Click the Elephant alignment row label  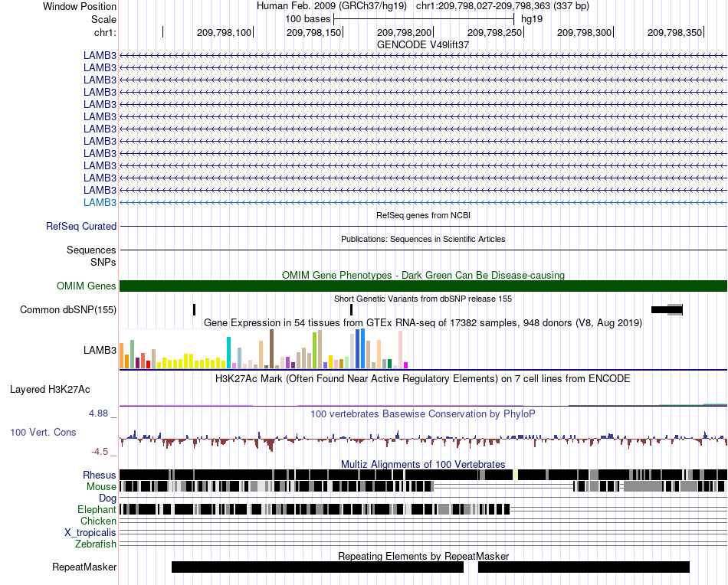click(97, 509)
